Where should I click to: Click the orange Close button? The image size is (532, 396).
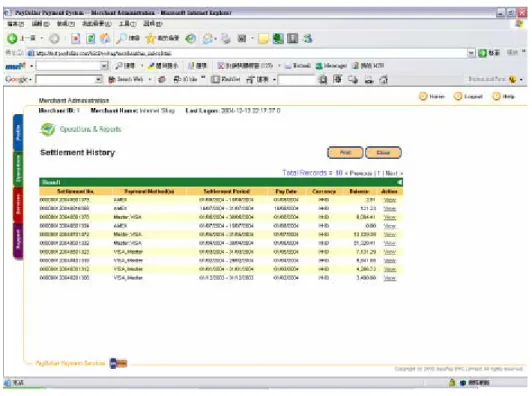point(383,153)
